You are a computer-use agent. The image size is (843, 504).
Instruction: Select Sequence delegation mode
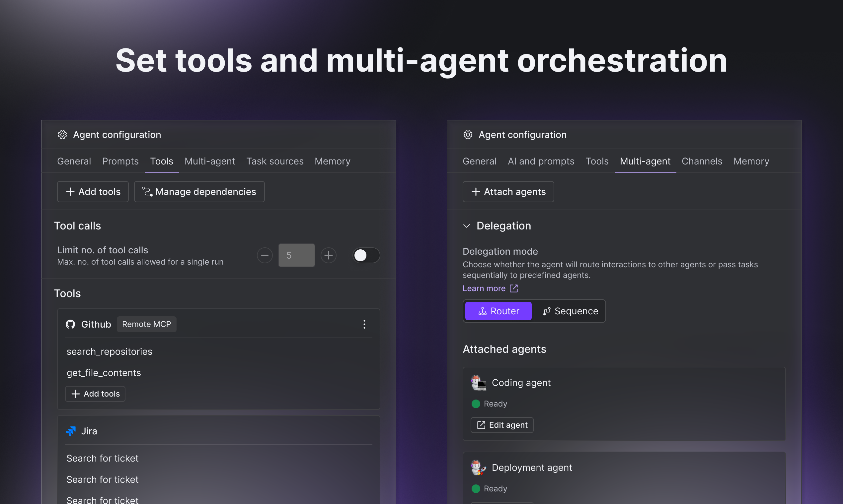(570, 311)
